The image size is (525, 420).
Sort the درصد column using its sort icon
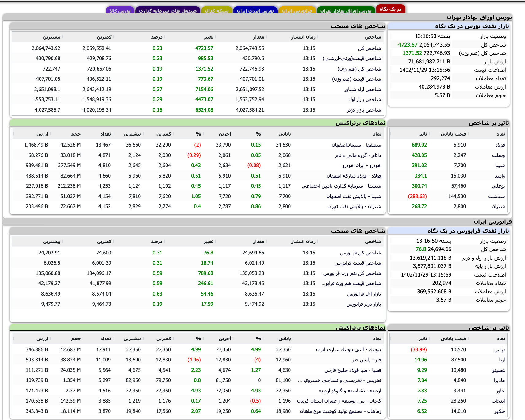(x=165, y=36)
